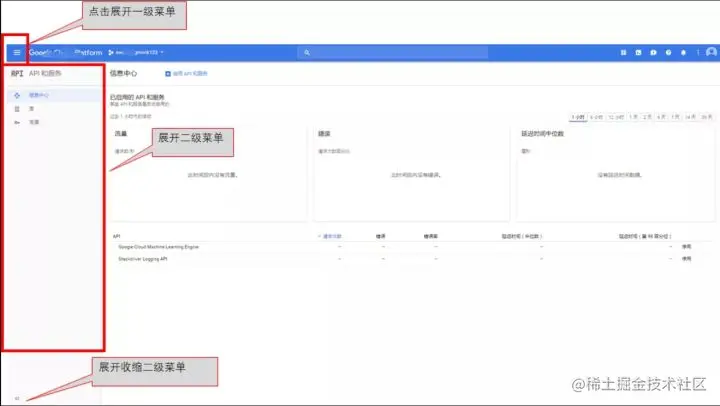Select the 1小时 time range tab
This screenshot has width=720, height=406.
[x=578, y=117]
